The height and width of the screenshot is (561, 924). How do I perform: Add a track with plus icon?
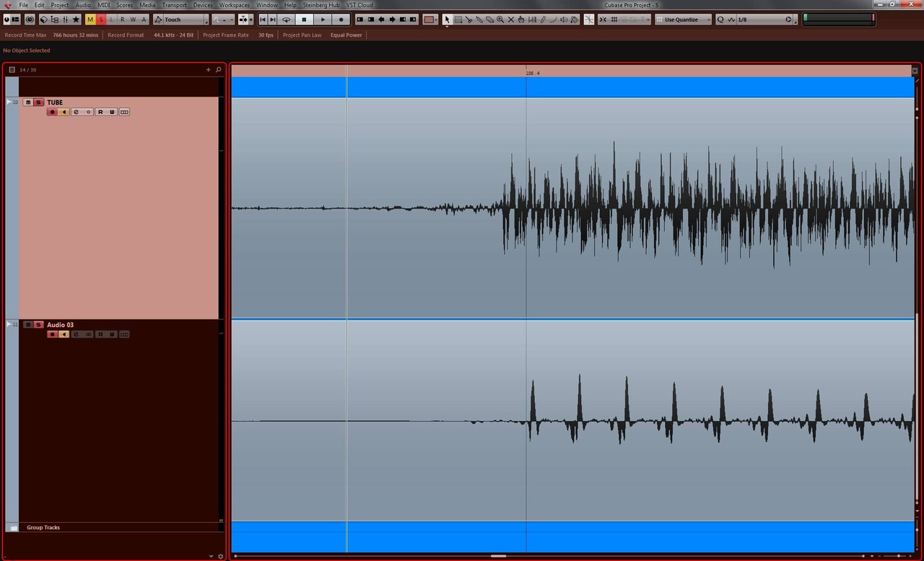pos(209,70)
